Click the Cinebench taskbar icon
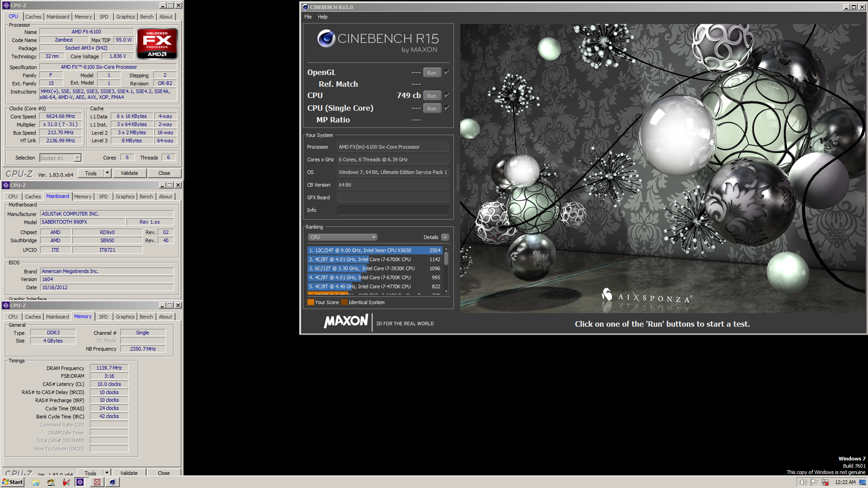The image size is (868, 488). tap(113, 482)
